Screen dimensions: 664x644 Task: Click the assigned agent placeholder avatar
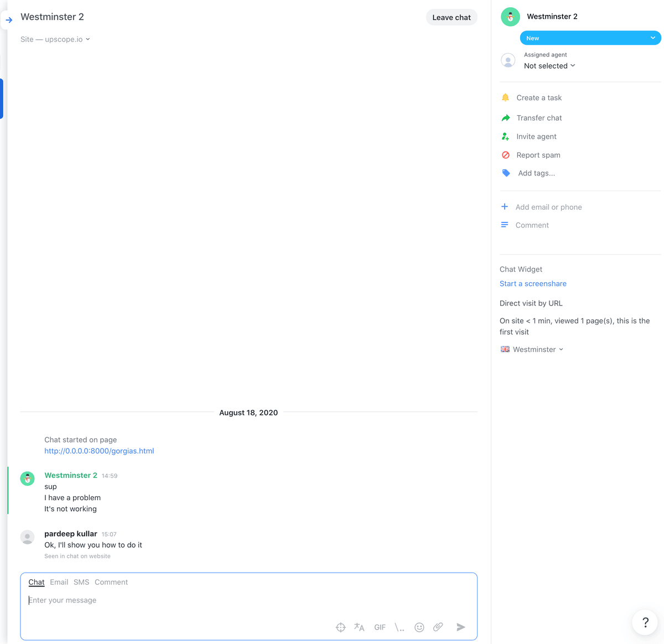click(508, 60)
